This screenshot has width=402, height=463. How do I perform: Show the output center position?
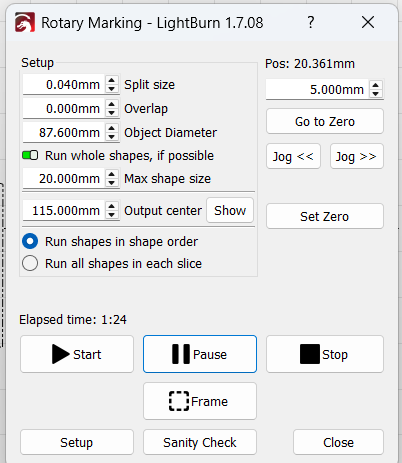[x=230, y=210]
